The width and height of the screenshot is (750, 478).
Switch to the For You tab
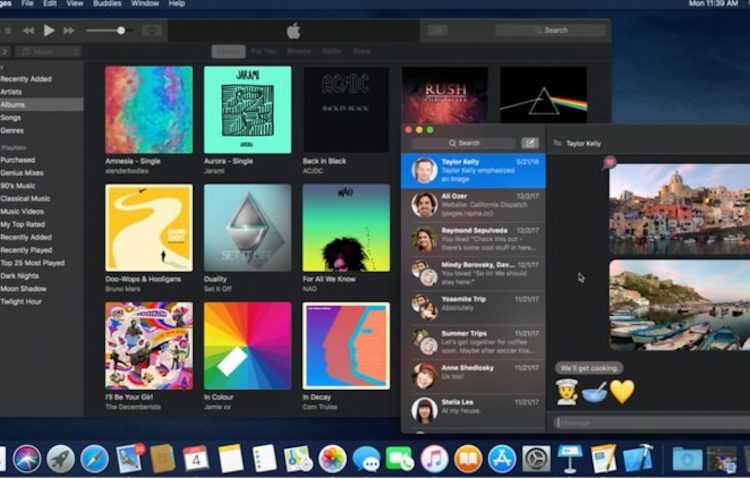(x=264, y=51)
